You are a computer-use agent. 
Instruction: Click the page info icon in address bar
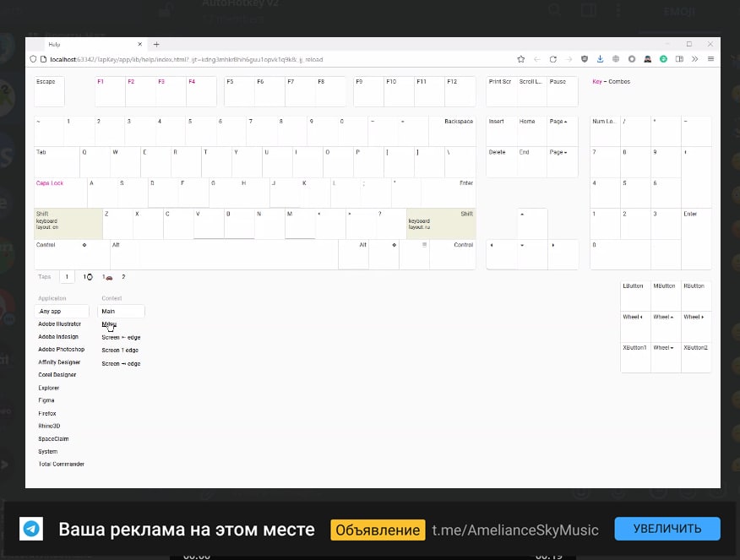click(43, 59)
